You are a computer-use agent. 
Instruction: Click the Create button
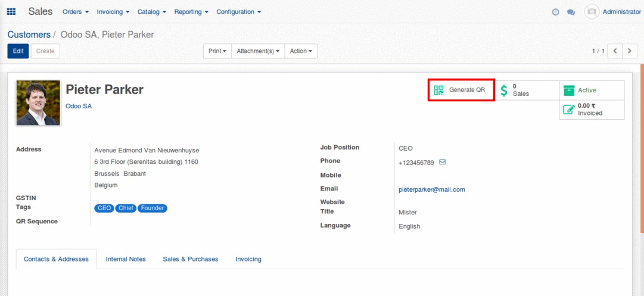point(45,51)
